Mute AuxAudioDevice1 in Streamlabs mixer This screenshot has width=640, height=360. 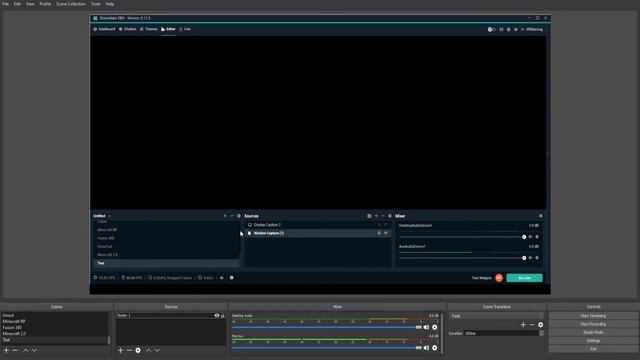(531, 258)
